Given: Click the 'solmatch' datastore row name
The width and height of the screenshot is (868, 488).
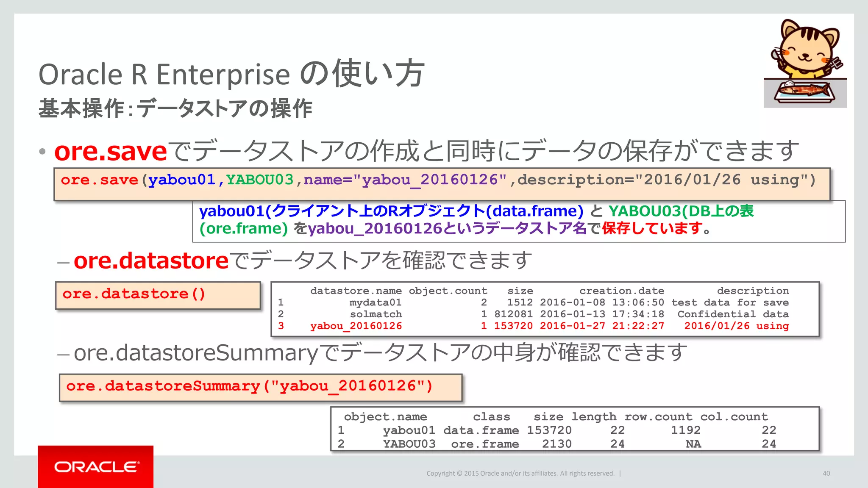Looking at the screenshot, I should pyautogui.click(x=376, y=314).
